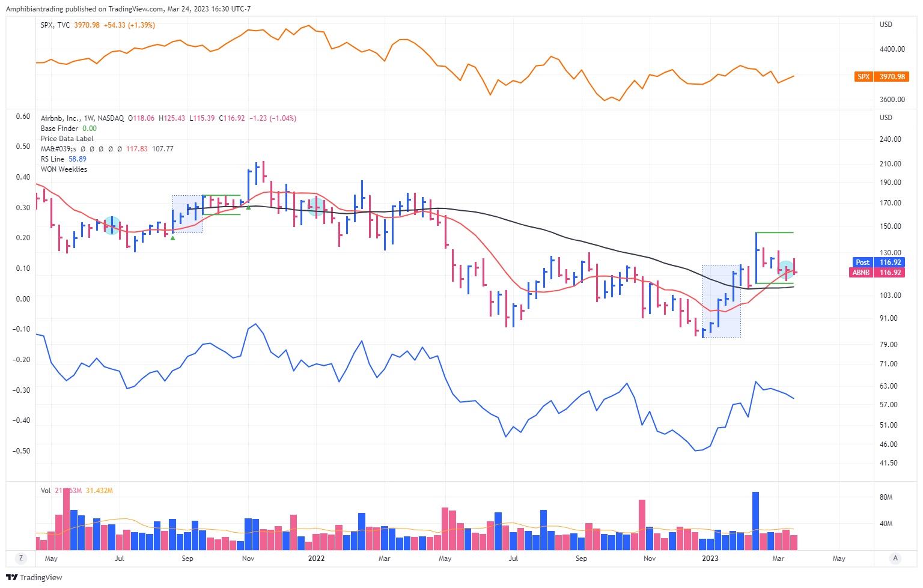Click the 0.00 left axis label
The image size is (923, 588).
[x=22, y=299]
